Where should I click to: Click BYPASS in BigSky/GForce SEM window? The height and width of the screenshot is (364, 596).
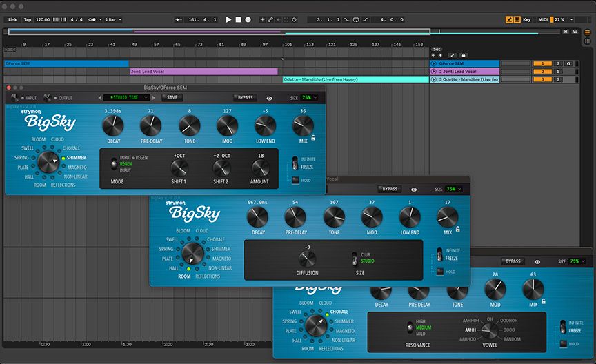(x=245, y=98)
